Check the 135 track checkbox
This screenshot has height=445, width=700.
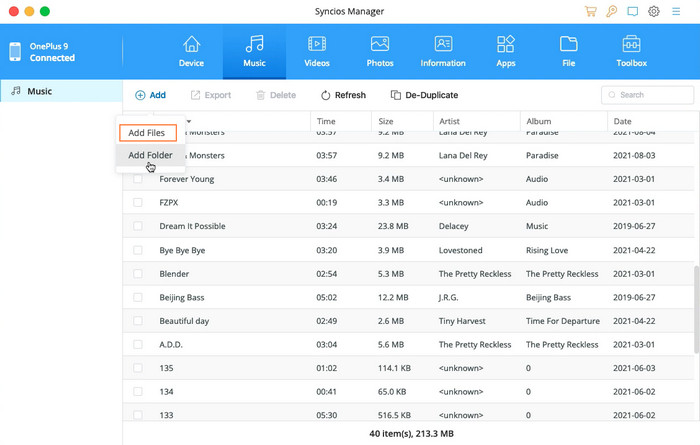pos(138,368)
